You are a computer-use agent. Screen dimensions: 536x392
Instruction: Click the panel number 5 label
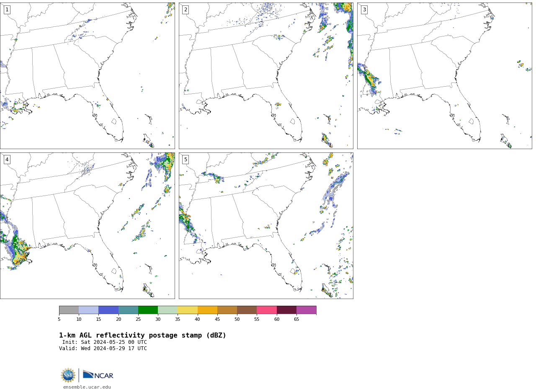pyautogui.click(x=186, y=160)
